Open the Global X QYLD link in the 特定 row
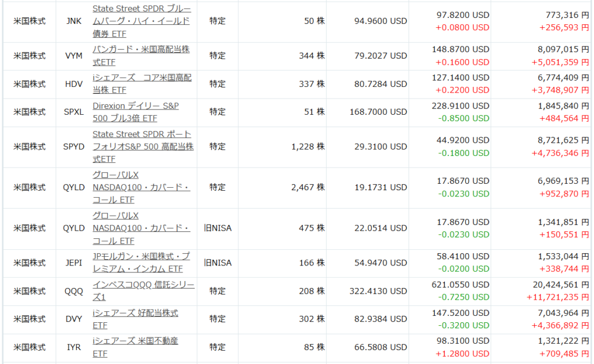Image resolution: width=594 pixels, height=364 pixels. tap(141, 187)
